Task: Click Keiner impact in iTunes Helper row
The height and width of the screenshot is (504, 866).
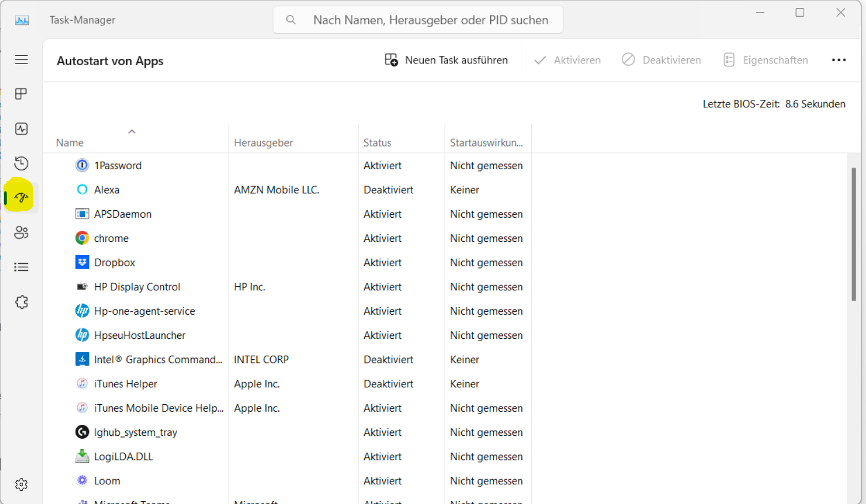Action: coord(465,384)
